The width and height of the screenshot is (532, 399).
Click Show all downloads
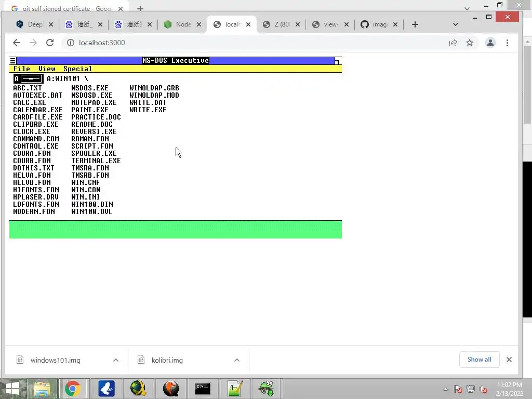pyautogui.click(x=479, y=360)
